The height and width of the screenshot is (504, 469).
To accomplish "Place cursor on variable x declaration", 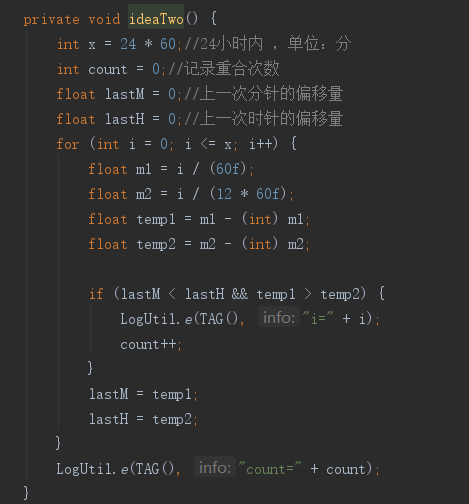I will click(x=92, y=45).
